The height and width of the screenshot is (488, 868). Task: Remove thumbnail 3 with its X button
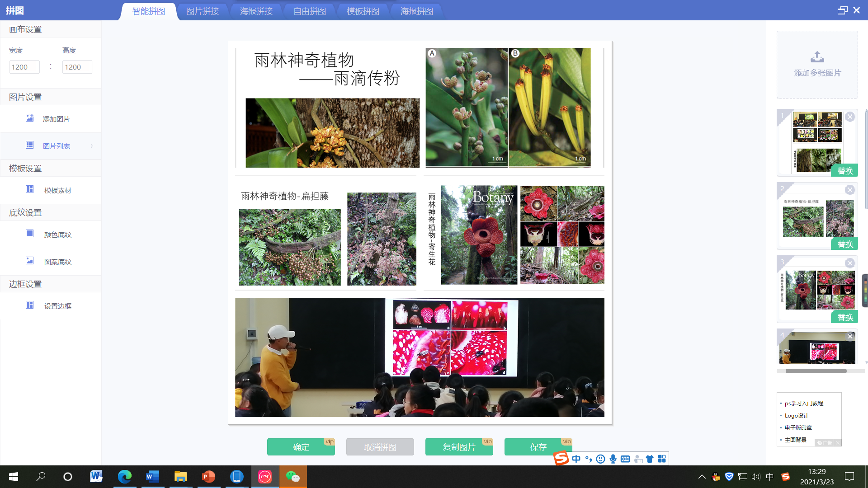pyautogui.click(x=850, y=263)
